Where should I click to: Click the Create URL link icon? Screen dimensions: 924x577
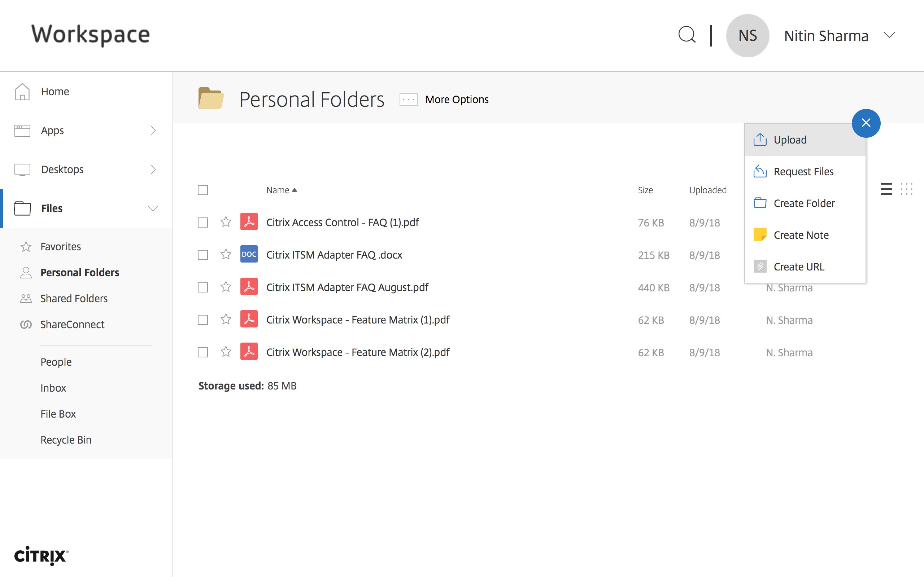(x=760, y=266)
